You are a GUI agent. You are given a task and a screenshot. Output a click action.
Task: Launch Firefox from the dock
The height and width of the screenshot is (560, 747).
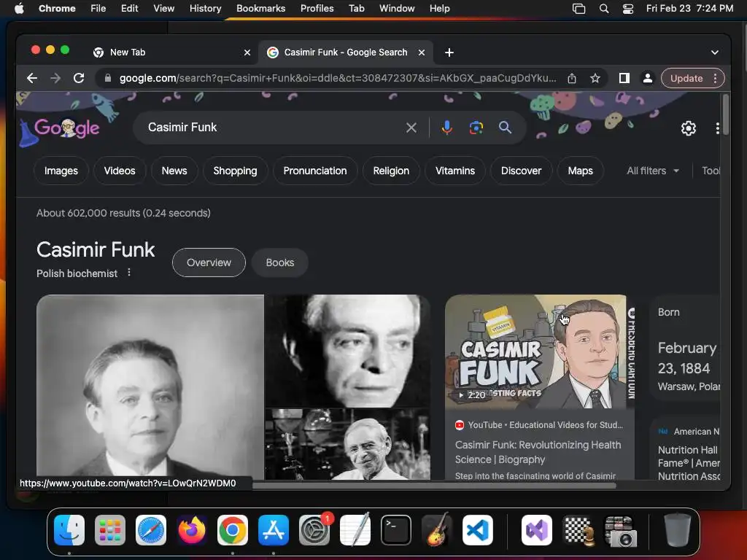coord(192,530)
